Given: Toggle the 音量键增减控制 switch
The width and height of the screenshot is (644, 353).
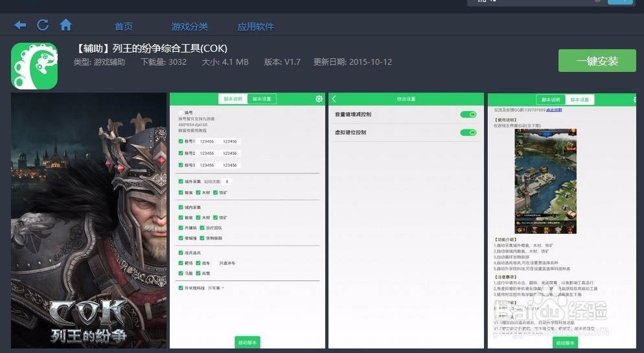Looking at the screenshot, I should pyautogui.click(x=468, y=115).
